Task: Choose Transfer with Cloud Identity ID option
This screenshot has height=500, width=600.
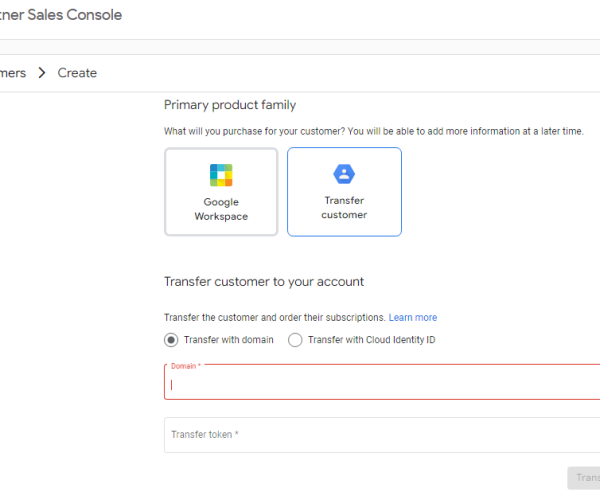Action: [x=295, y=340]
